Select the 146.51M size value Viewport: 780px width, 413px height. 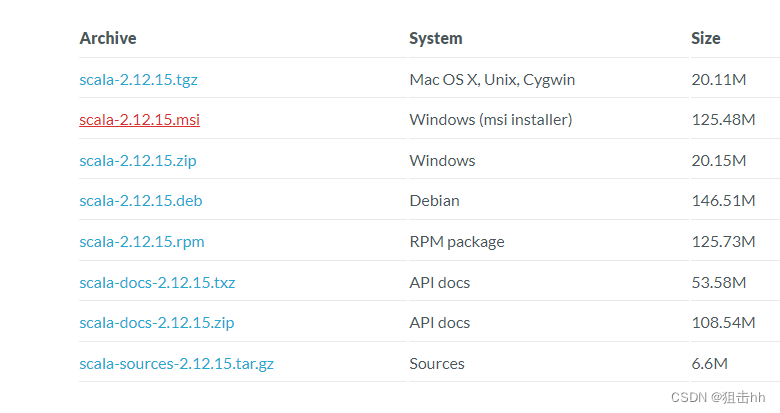pyautogui.click(x=723, y=201)
